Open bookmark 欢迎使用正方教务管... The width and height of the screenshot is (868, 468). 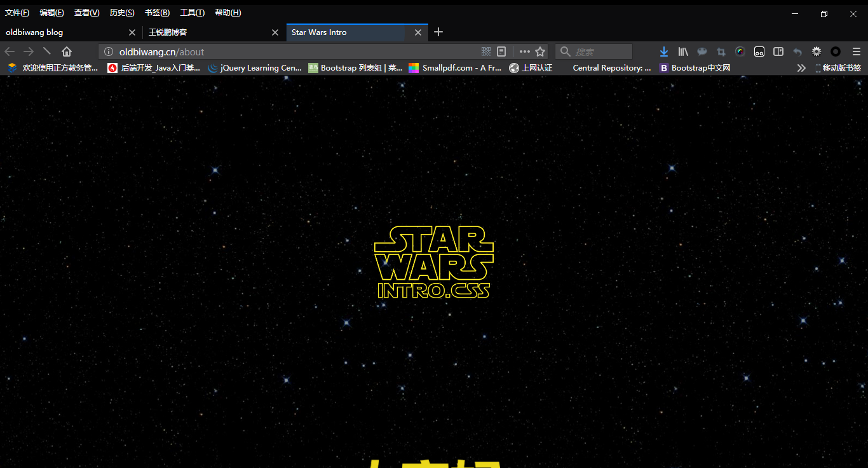(x=53, y=68)
